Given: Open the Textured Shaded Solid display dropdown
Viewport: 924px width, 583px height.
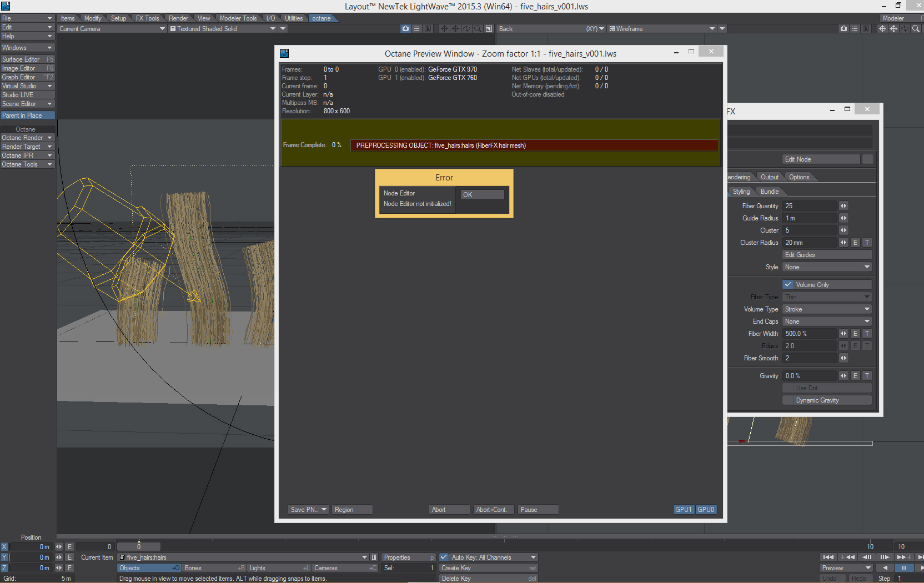Looking at the screenshot, I should [223, 29].
